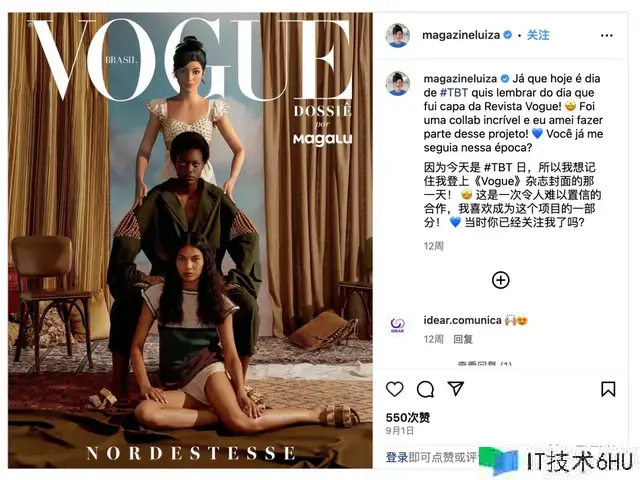Click the 9月1日 post date
Viewport: 640px width, 480px height.
[400, 431]
